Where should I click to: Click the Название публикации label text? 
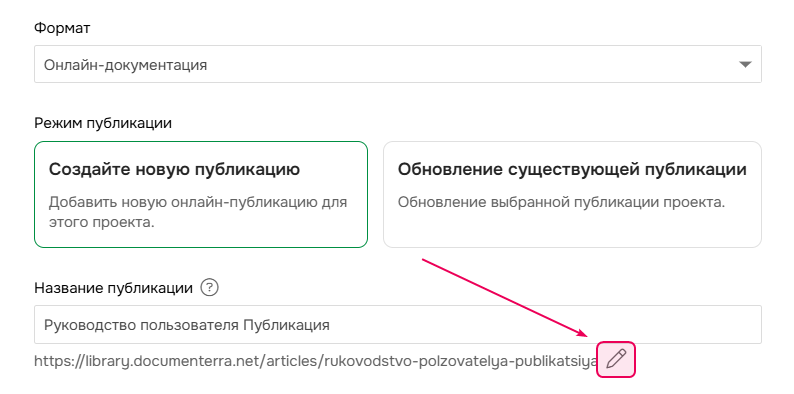coord(113,288)
